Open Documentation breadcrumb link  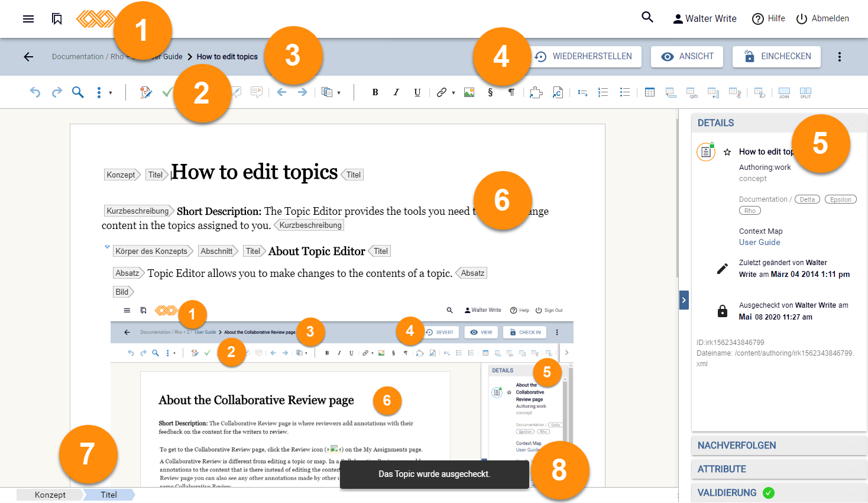77,57
